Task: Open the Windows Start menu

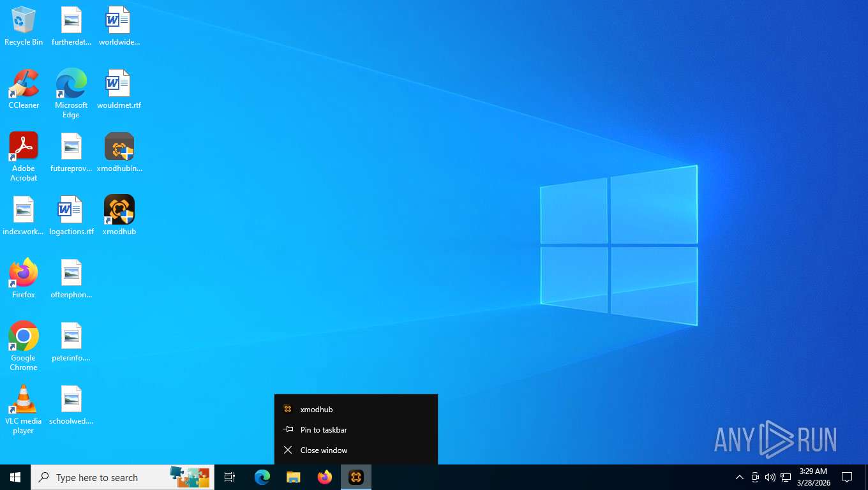Action: (15, 477)
